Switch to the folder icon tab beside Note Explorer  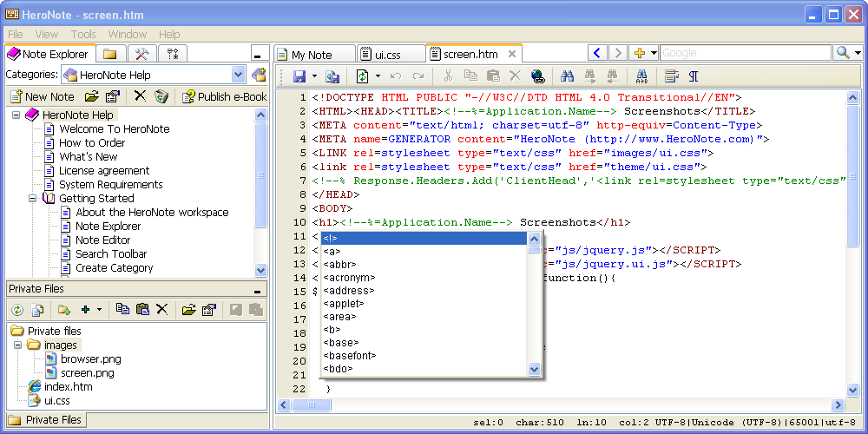[x=111, y=54]
